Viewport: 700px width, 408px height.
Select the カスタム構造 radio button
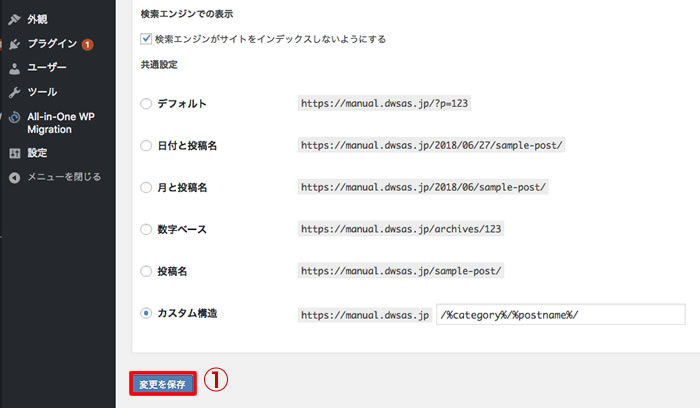(147, 313)
